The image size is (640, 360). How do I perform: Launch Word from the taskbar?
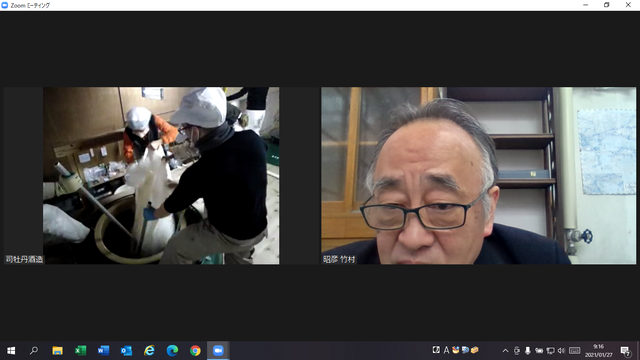click(103, 351)
